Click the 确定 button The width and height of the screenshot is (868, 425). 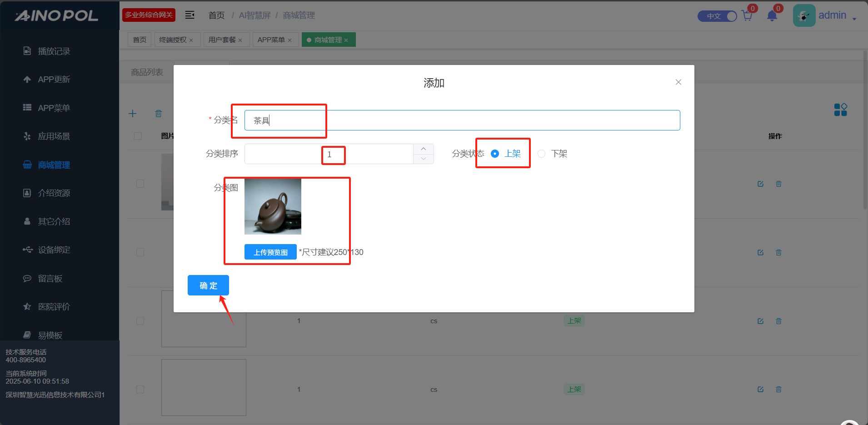click(208, 285)
